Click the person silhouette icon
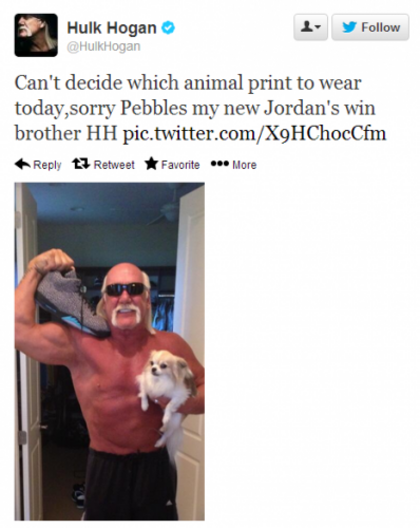Image resolution: width=420 pixels, height=528 pixels. [308, 27]
